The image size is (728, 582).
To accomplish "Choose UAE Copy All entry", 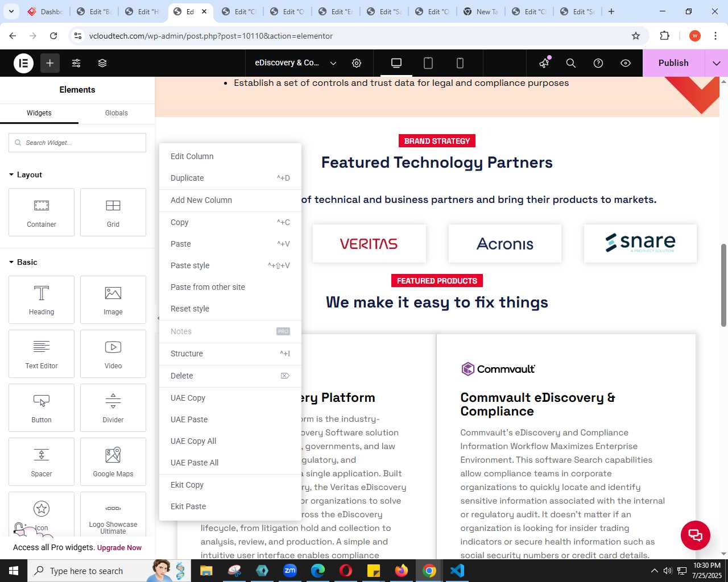I will click(x=230, y=441).
